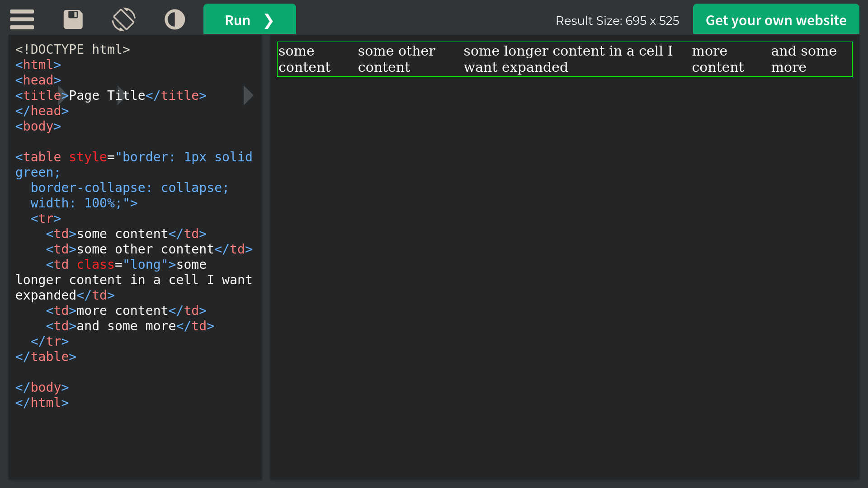868x488 pixels.
Task: Click the Result Size display area
Action: point(617,20)
